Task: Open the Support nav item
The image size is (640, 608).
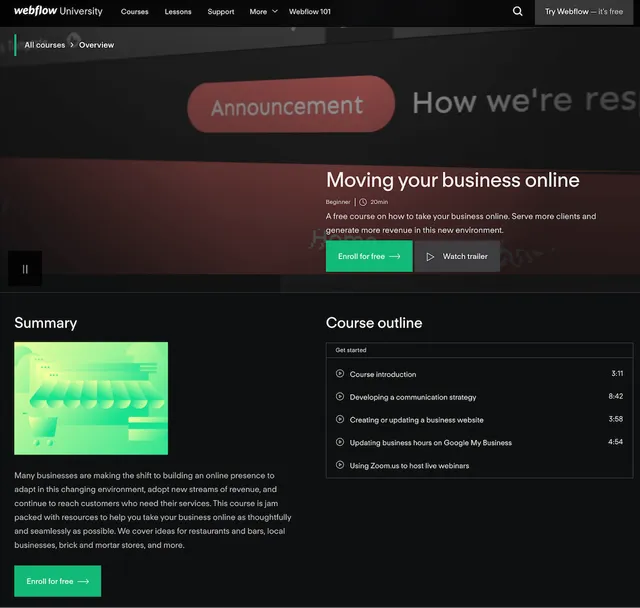Action: (x=221, y=12)
